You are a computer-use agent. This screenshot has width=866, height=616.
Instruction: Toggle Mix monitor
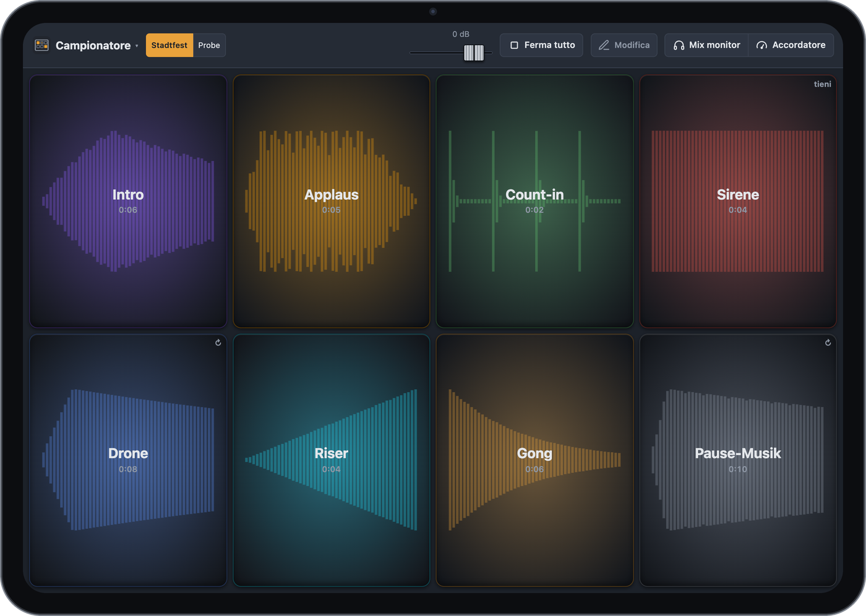[x=706, y=45]
